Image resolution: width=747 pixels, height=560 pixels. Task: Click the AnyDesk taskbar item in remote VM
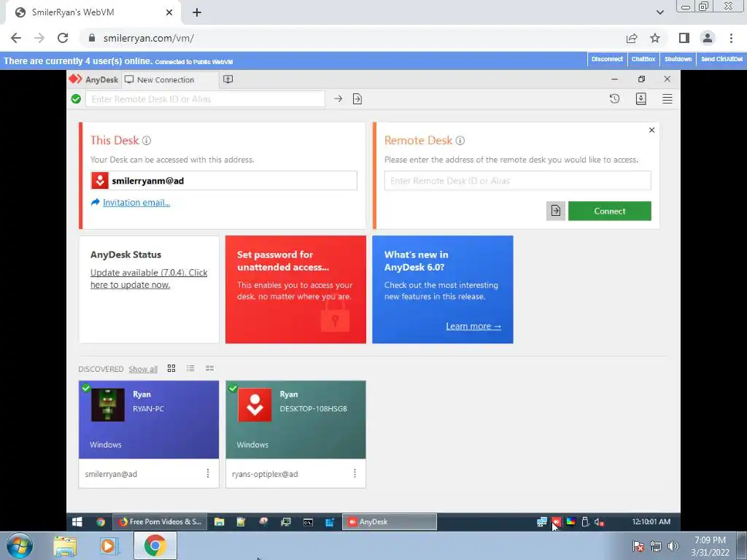pos(390,522)
